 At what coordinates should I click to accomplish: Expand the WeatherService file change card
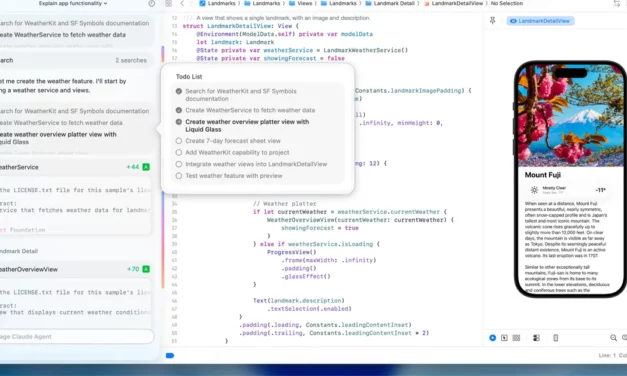76,167
